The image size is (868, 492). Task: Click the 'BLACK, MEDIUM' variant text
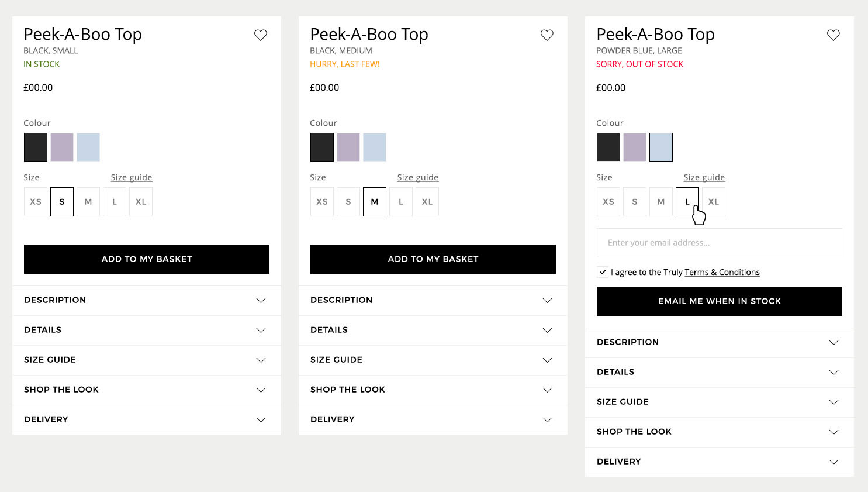(341, 51)
